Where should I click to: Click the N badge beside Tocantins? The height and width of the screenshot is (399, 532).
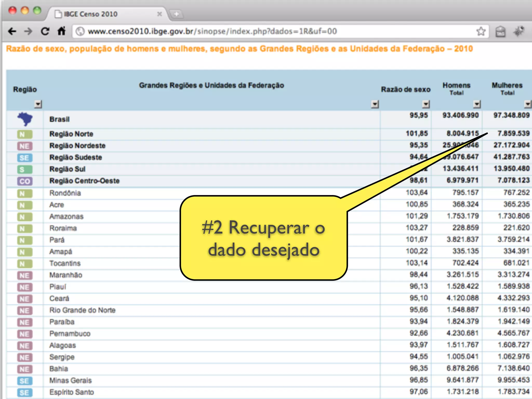(x=25, y=264)
